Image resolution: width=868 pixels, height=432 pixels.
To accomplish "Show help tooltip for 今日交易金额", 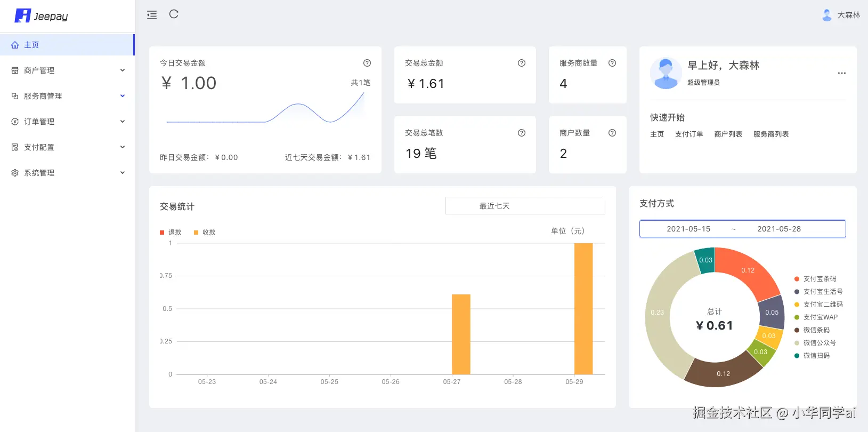I will [367, 63].
